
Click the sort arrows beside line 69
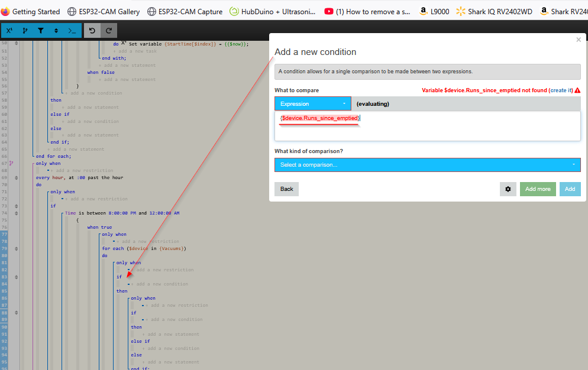point(16,178)
